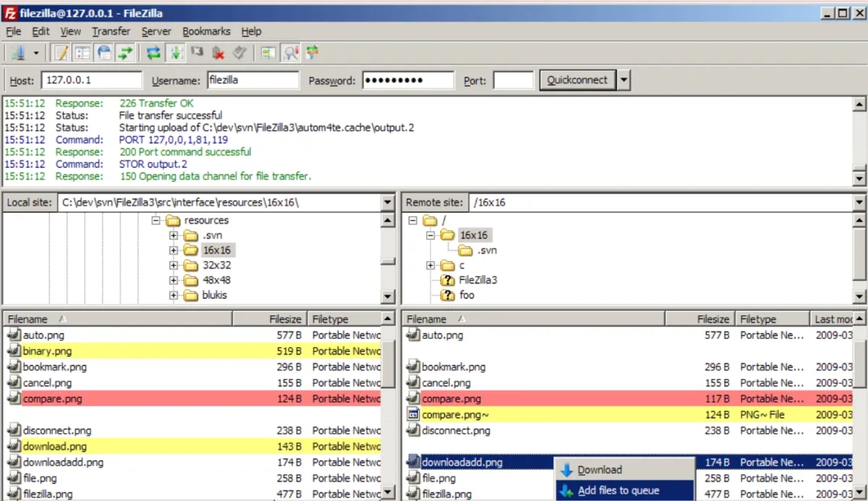Sort remote list by Filetype header
Image resolution: width=868 pixels, height=501 pixels.
[x=772, y=319]
